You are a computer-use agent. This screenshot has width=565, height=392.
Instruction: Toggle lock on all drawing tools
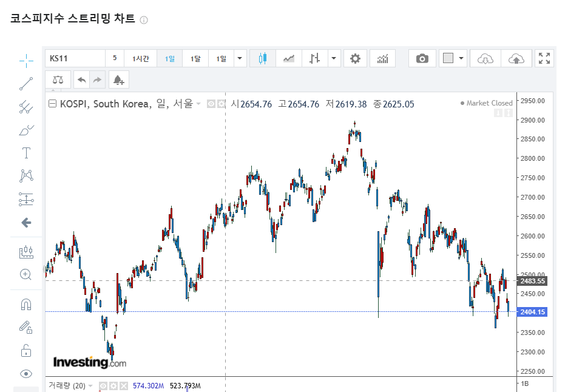26,350
